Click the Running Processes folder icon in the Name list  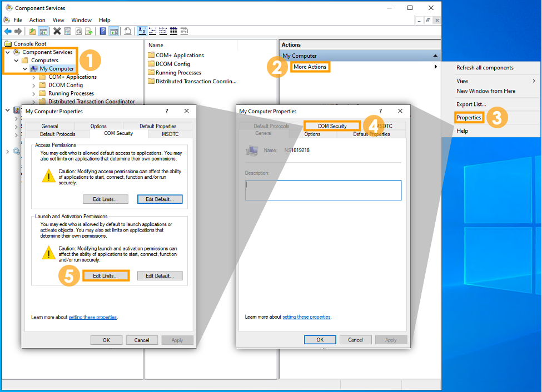point(151,73)
